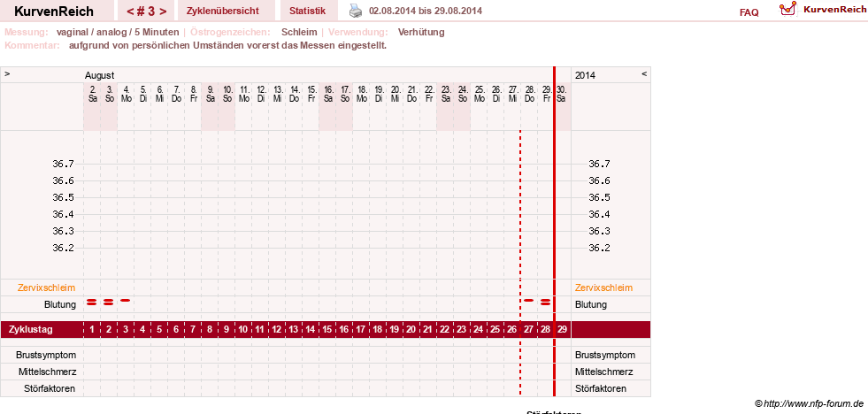This screenshot has height=414, width=868.
Task: Click left Blutung row label
Action: click(60, 304)
